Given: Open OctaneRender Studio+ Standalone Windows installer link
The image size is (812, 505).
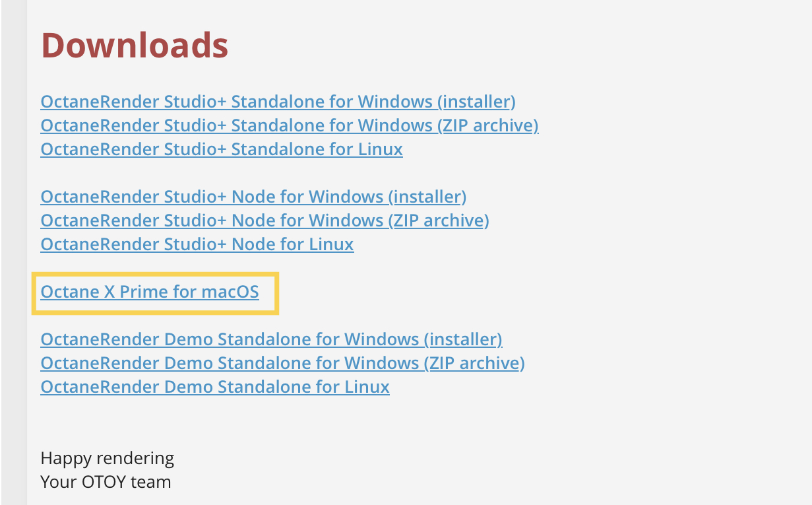Looking at the screenshot, I should pos(277,102).
